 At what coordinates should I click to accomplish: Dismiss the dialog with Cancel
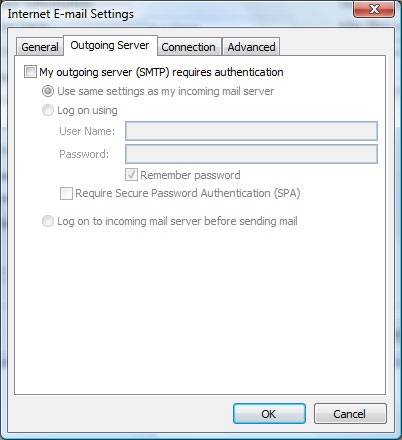pos(350,414)
